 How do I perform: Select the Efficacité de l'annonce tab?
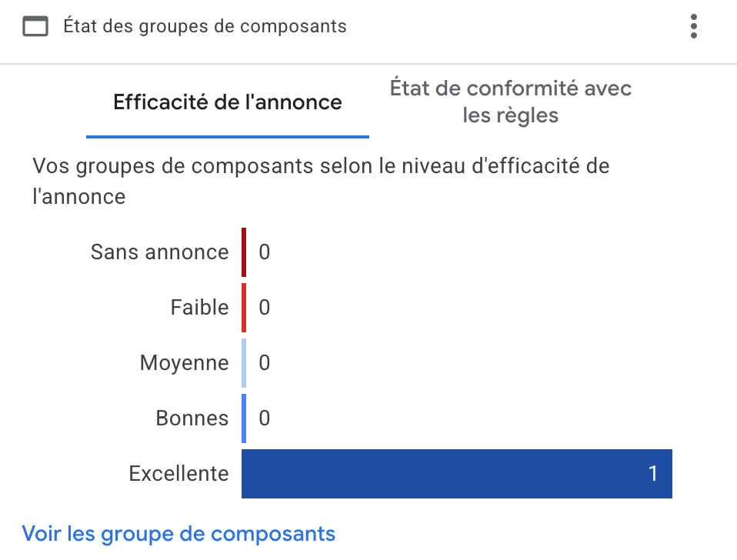(228, 102)
